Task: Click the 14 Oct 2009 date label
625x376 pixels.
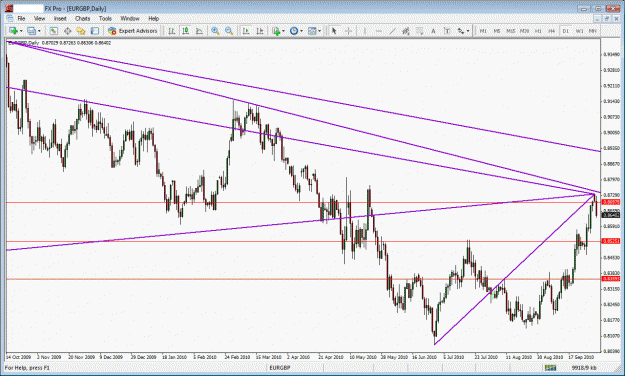Action: pyautogui.click(x=19, y=357)
